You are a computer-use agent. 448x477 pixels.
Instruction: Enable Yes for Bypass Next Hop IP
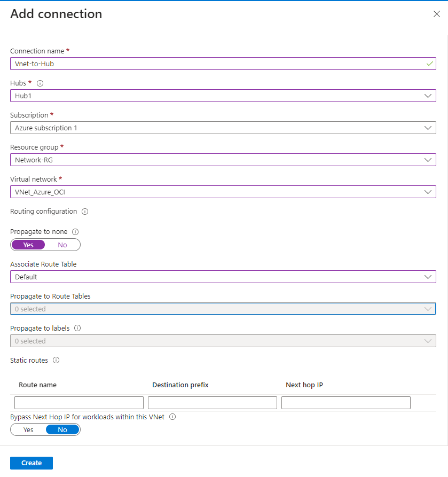[x=28, y=429]
